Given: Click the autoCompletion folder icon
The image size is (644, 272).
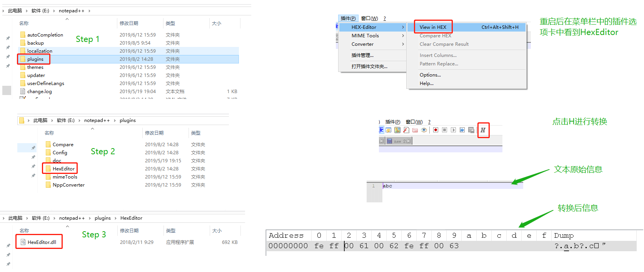Looking at the screenshot, I should (x=23, y=35).
